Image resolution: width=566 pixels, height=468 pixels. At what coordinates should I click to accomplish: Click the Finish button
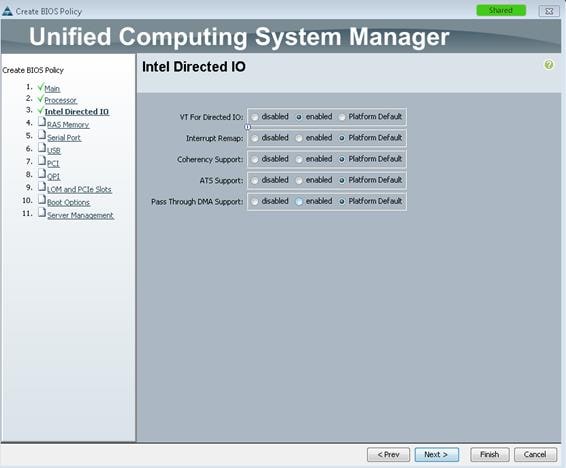[490, 455]
